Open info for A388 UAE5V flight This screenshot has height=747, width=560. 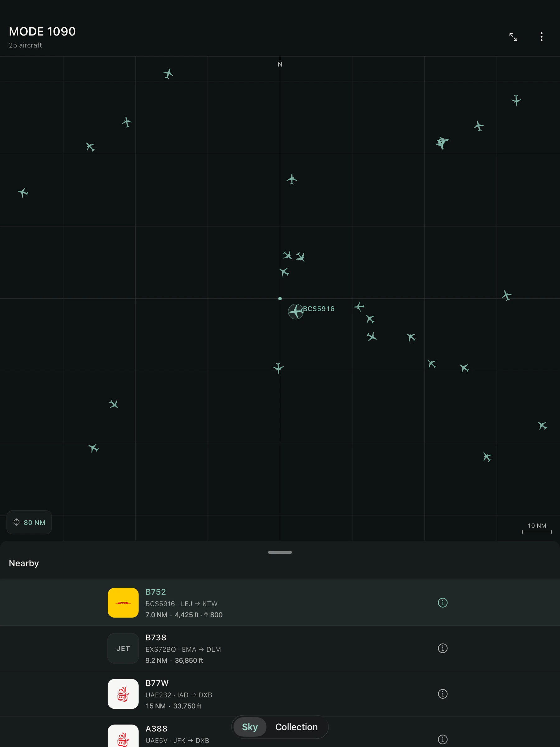click(442, 739)
